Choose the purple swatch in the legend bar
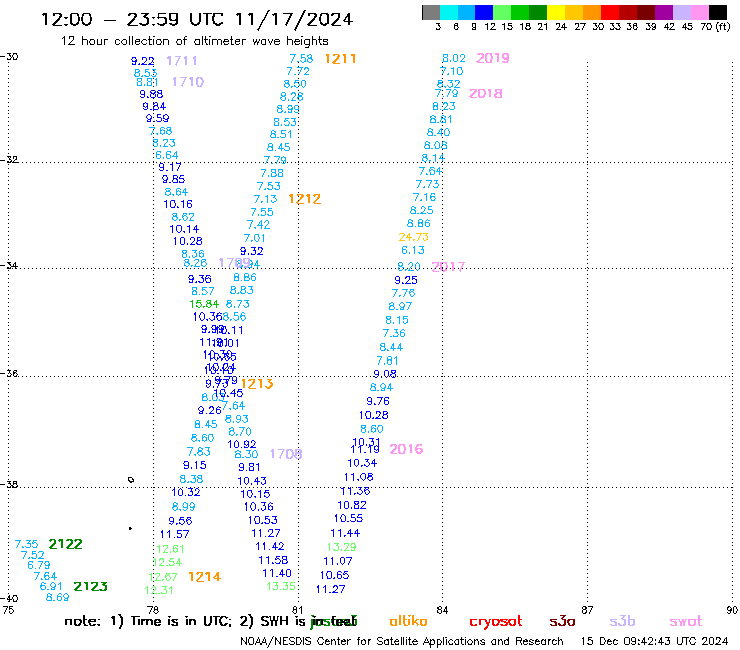 tap(664, 12)
